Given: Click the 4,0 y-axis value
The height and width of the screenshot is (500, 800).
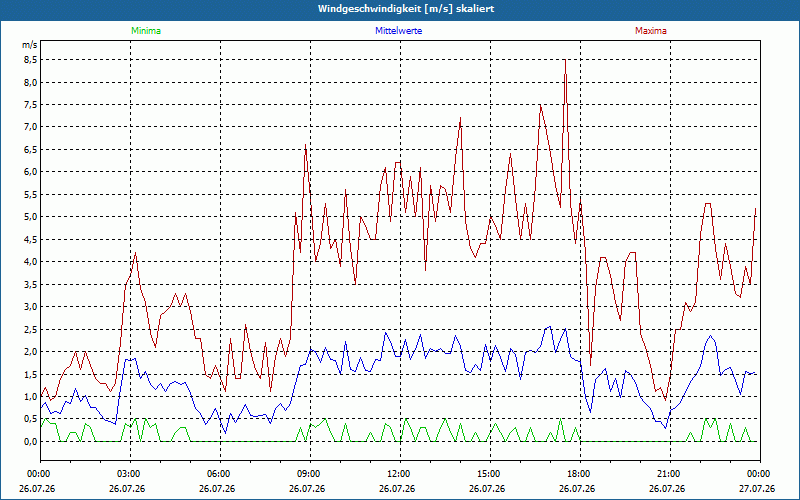Looking at the screenshot, I should pyautogui.click(x=31, y=262).
